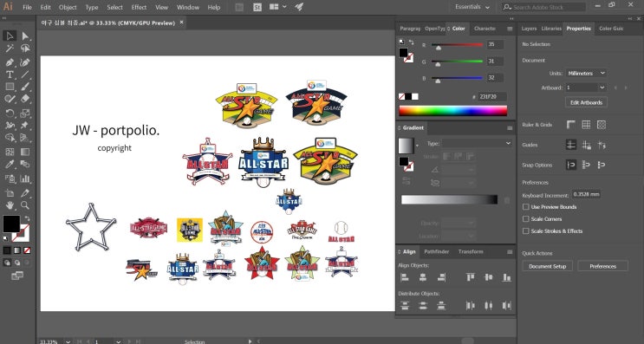Select the Pen tool
Image resolution: width=644 pixels, height=344 pixels.
[x=10, y=62]
